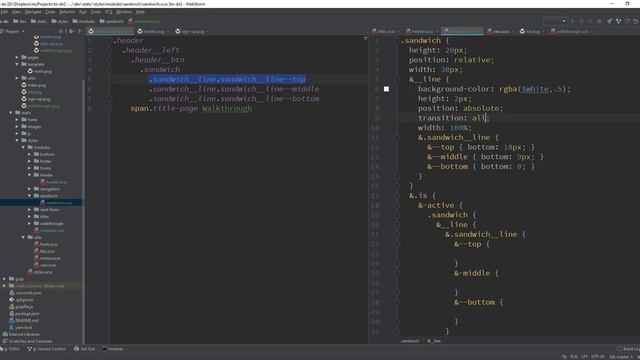Open the Version Control tool window
640x360 pixels.
point(47,349)
